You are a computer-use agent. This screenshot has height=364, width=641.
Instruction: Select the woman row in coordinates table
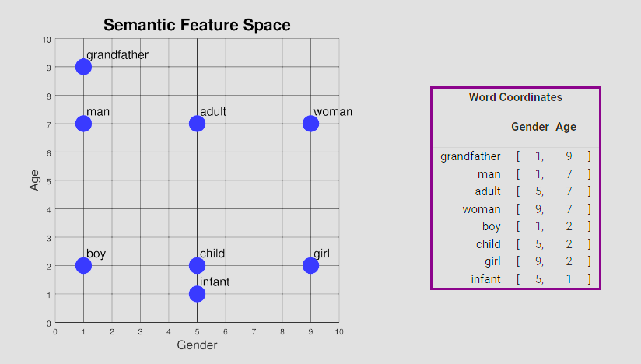point(516,209)
